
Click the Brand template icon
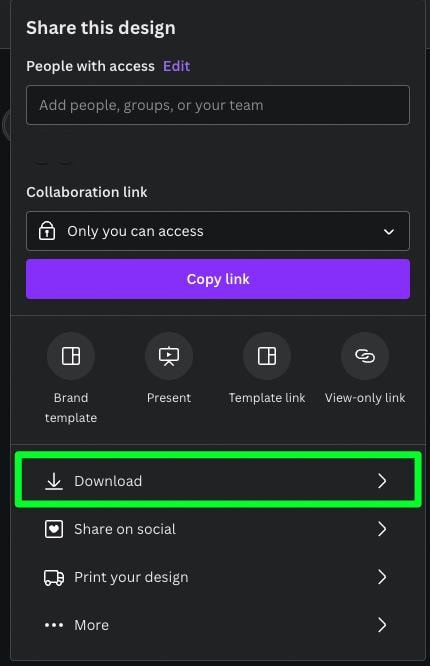(71, 356)
